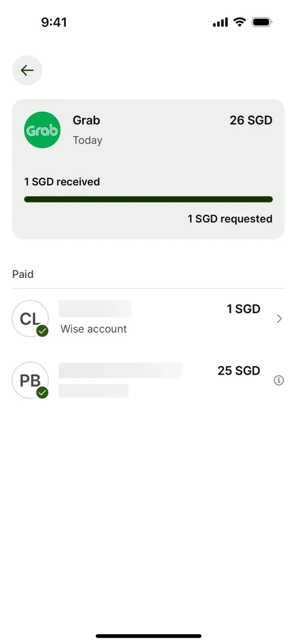Open info icon beside 25 SGD
The width and height of the screenshot is (297, 644).
278,381
